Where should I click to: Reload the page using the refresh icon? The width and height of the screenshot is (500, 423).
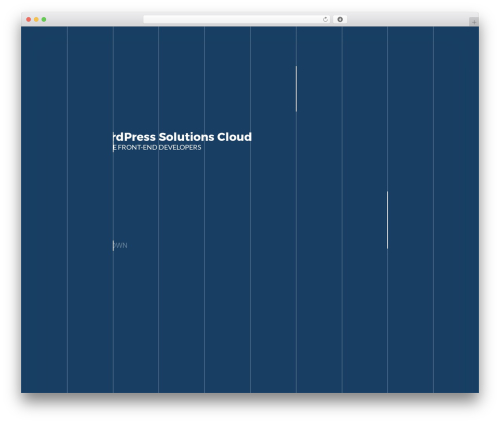325,20
